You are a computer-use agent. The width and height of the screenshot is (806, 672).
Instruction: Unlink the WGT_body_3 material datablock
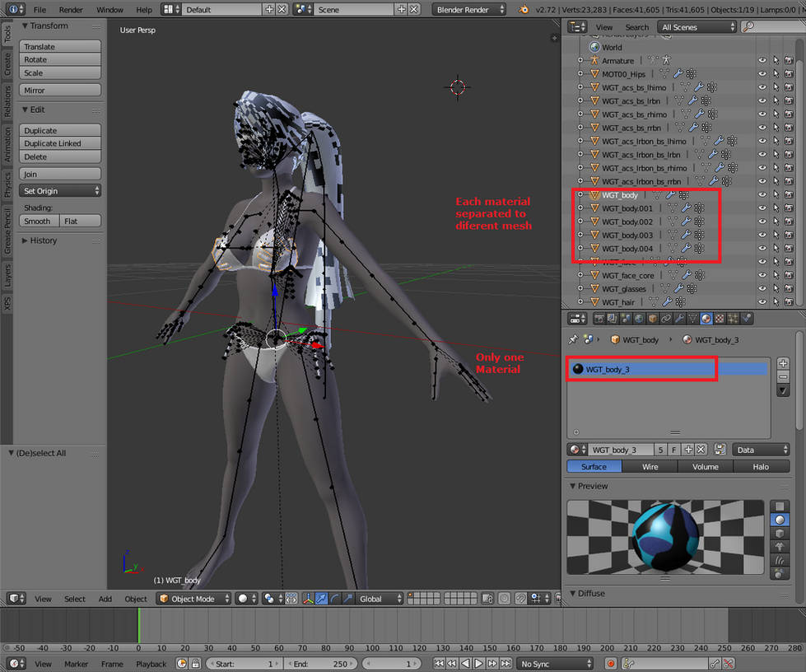point(701,450)
